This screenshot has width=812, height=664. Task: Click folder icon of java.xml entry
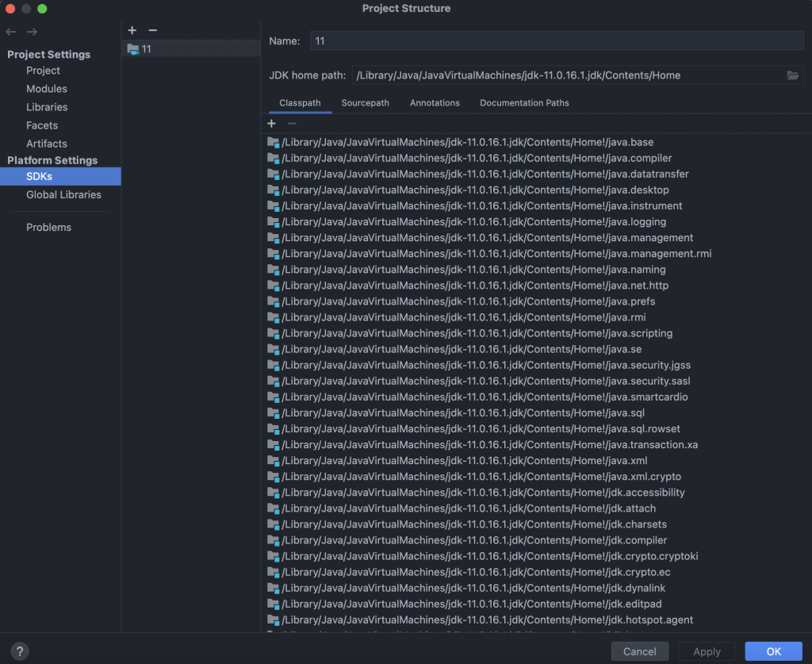tap(274, 460)
